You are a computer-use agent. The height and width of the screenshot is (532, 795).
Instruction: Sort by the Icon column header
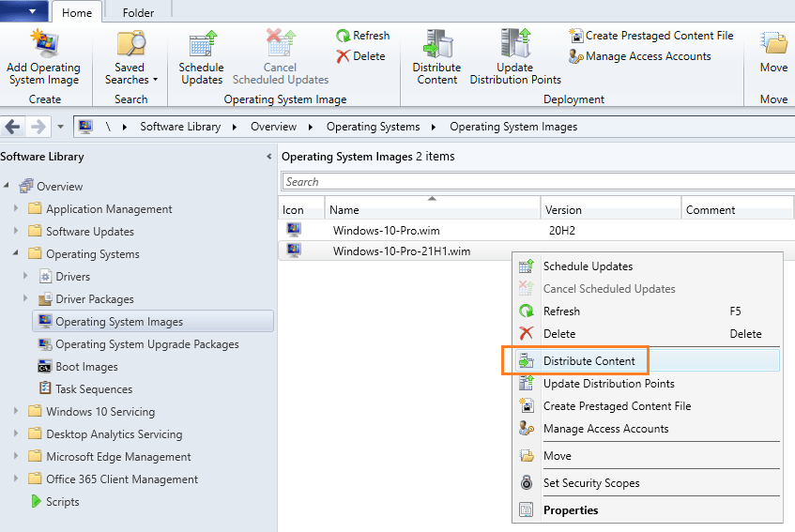(301, 209)
